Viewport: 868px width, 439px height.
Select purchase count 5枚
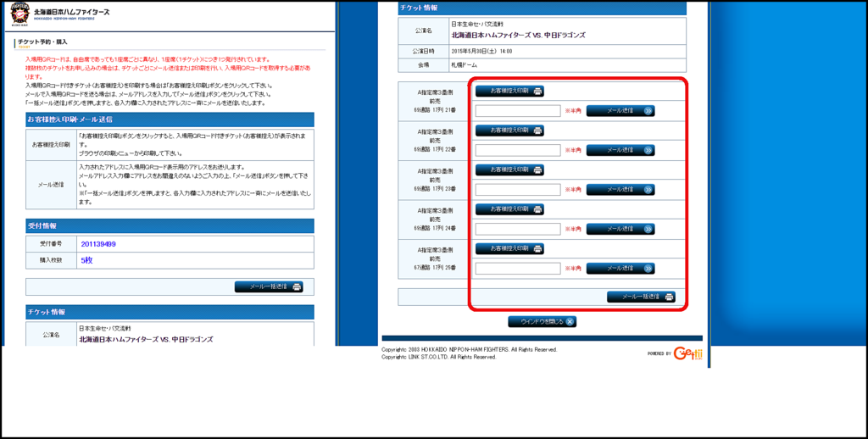[86, 260]
